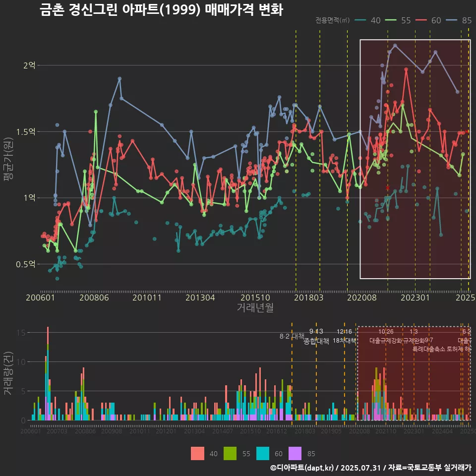Click the chart title 금촌 경신그린 아파트(1999) 매매가격 변화
This screenshot has height=476, width=476.
161,9
